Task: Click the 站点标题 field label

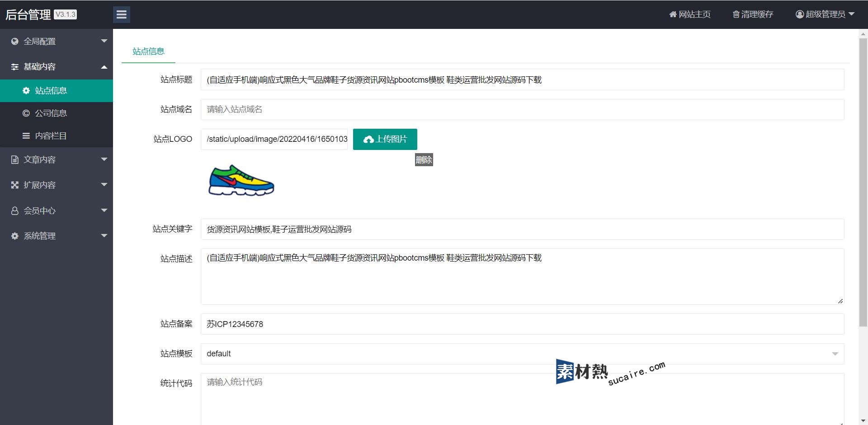Action: [176, 79]
